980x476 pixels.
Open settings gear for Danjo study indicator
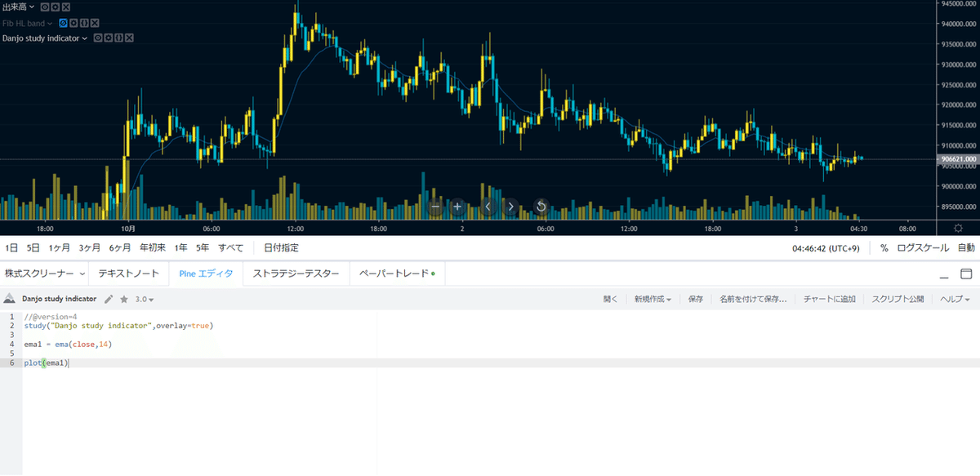108,38
